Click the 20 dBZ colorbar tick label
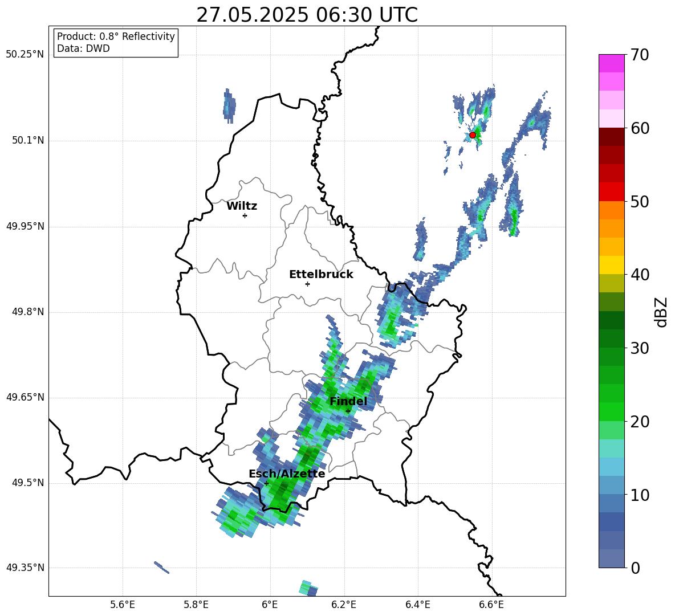This screenshot has height=616, width=675. point(640,422)
